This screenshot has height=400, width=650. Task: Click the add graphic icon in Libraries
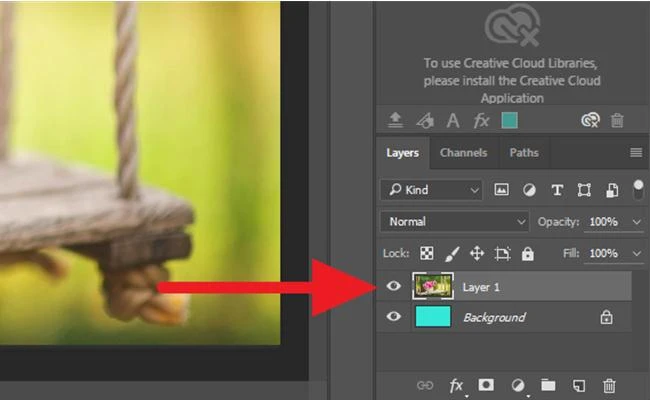point(425,121)
